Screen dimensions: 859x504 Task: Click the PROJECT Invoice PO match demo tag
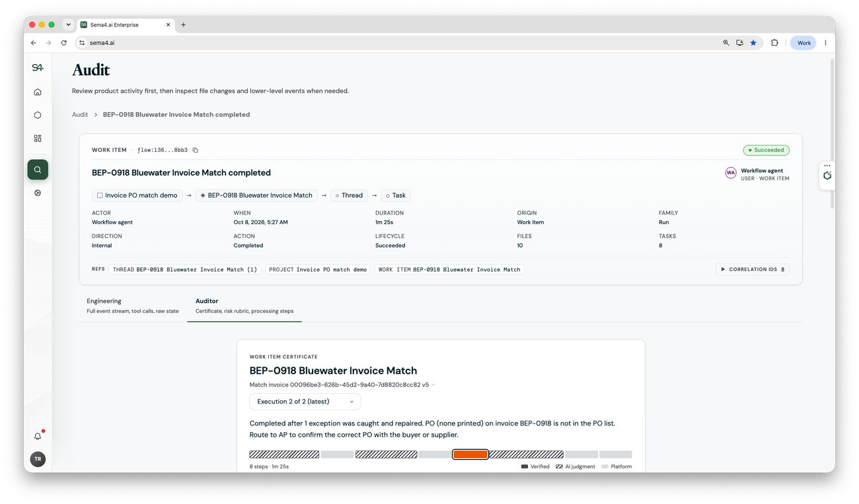[318, 270]
